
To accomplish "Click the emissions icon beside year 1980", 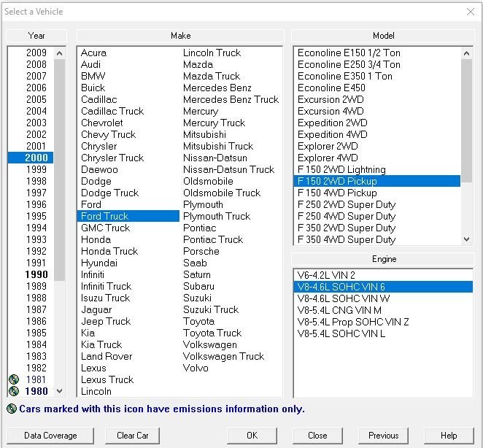I will [13, 391].
